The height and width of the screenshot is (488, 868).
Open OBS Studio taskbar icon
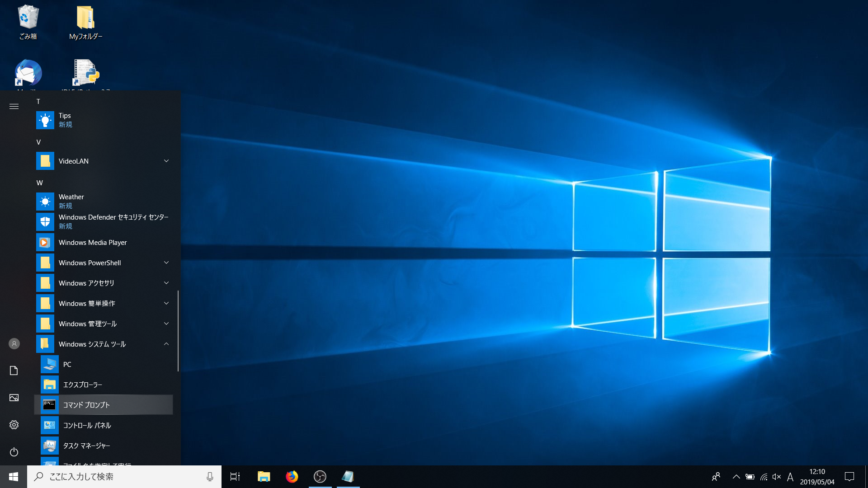[x=320, y=476]
